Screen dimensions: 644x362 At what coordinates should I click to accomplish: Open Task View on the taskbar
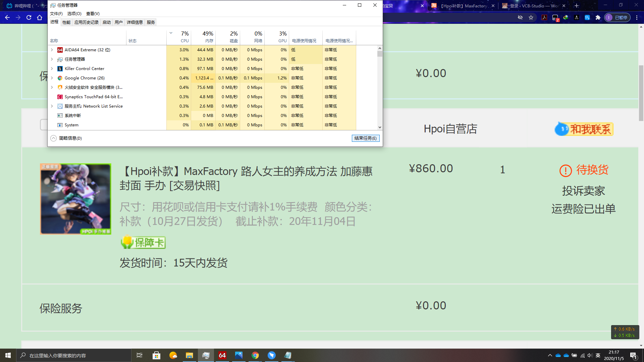[x=140, y=355]
